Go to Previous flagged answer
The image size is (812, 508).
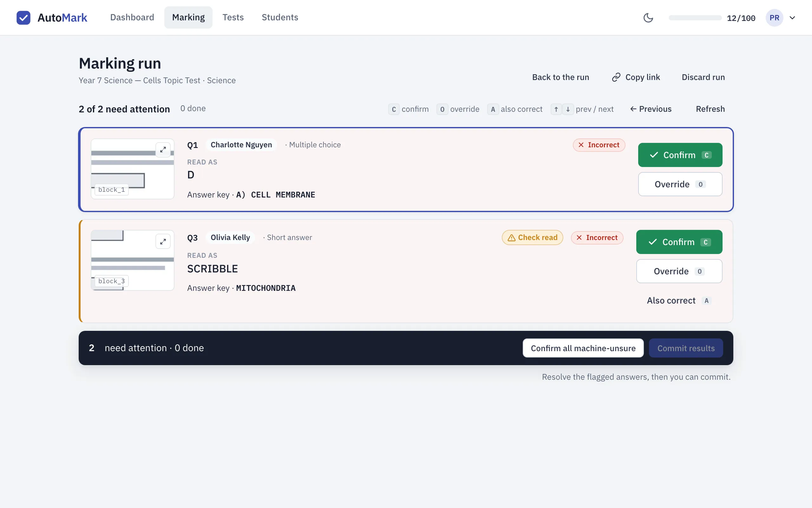pos(651,109)
